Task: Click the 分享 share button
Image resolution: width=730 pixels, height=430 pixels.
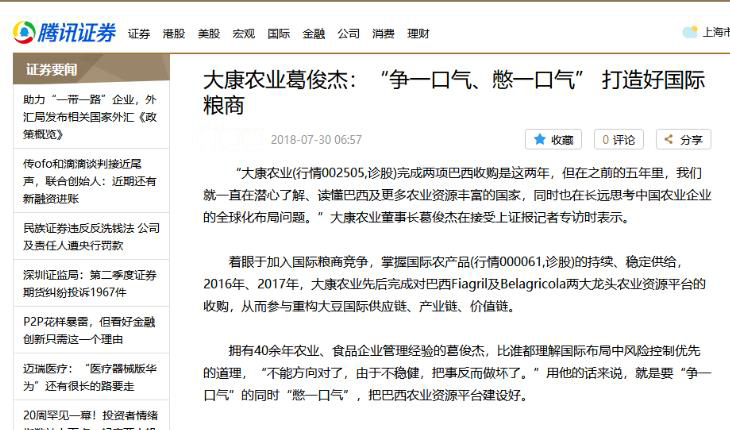Action: tap(683, 139)
